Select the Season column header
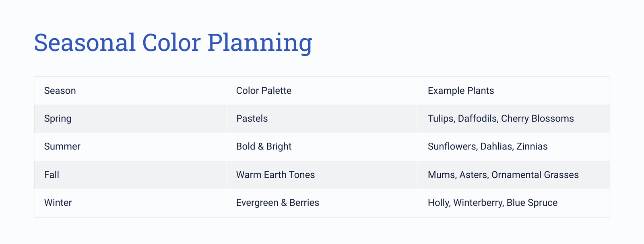 click(x=130, y=91)
